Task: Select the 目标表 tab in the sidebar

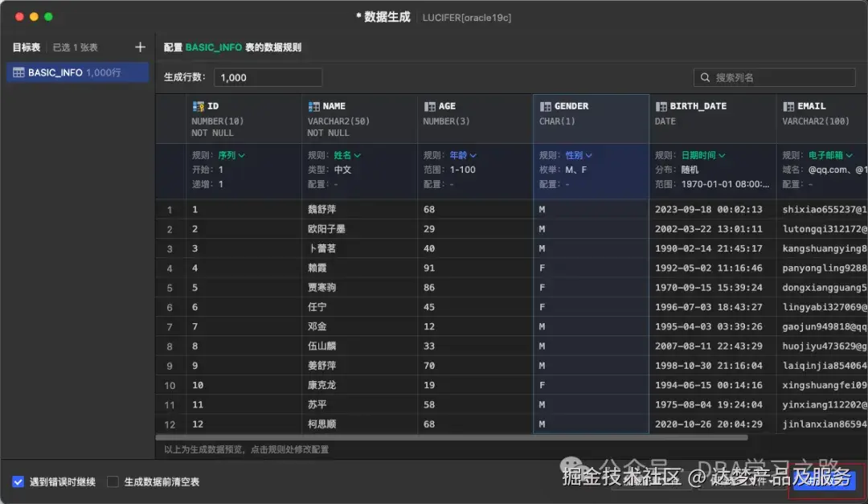Action: [26, 47]
